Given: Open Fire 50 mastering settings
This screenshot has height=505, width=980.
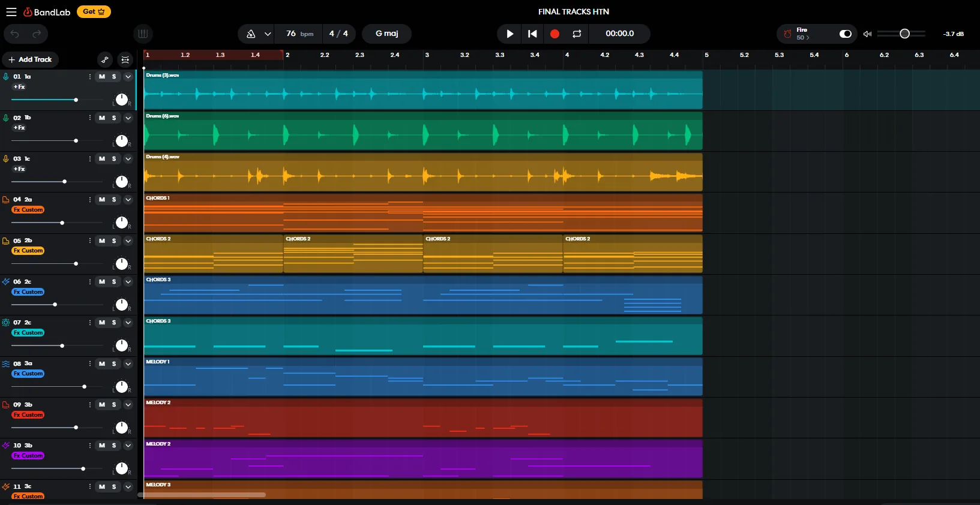Looking at the screenshot, I should [x=802, y=34].
